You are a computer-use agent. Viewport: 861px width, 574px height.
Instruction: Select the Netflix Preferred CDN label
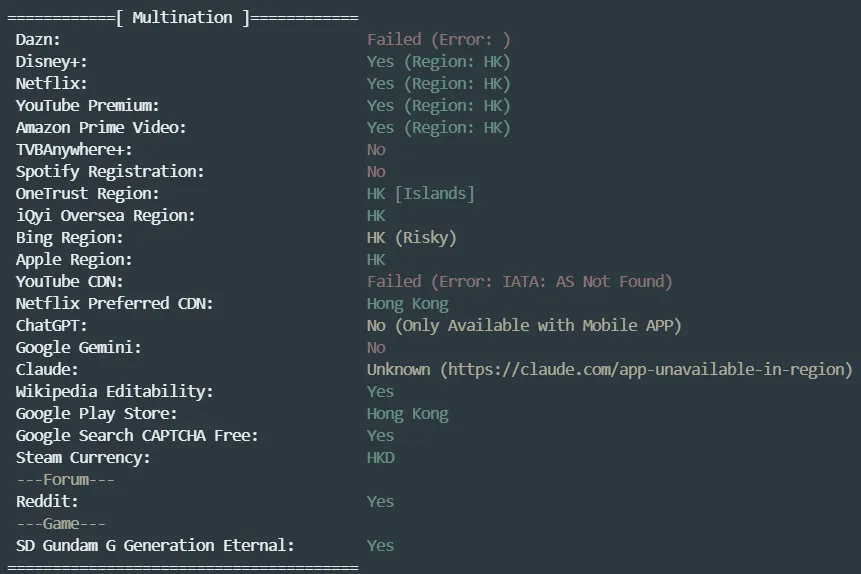pyautogui.click(x=114, y=304)
